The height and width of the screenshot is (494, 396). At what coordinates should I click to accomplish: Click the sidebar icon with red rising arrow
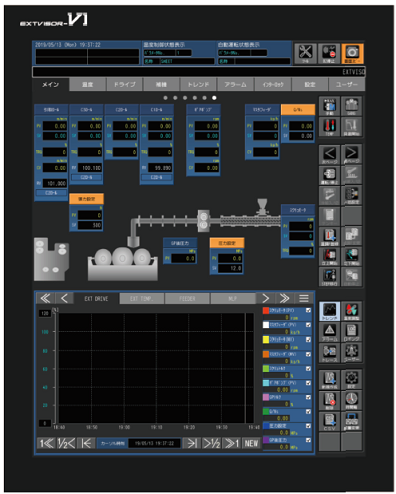329,256
